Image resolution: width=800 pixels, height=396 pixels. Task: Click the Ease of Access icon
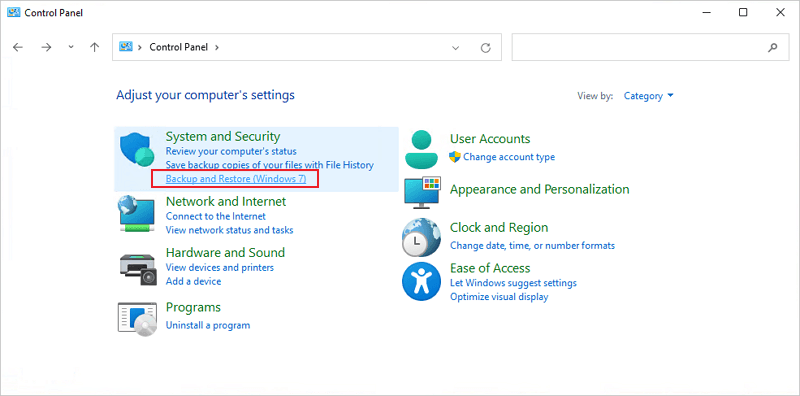[x=421, y=281]
